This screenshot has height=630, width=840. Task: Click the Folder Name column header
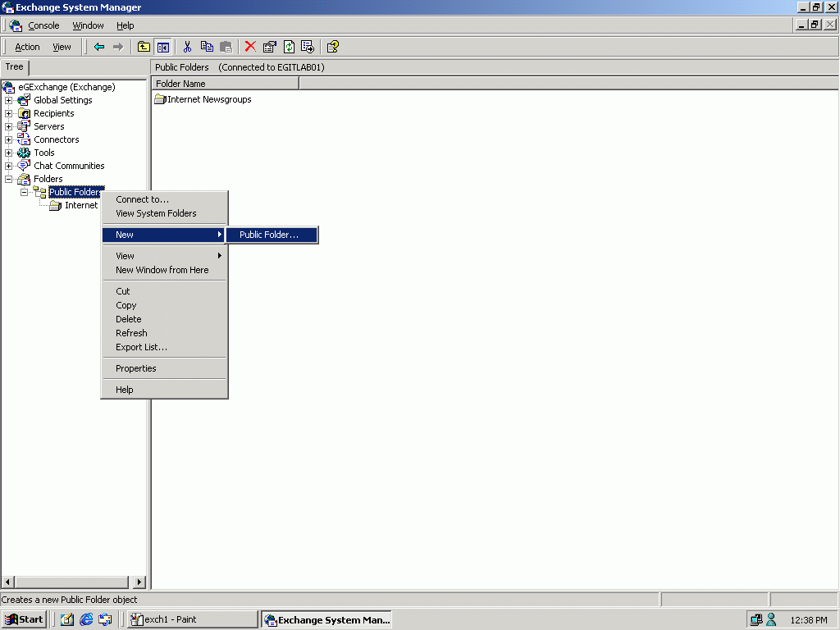pyautogui.click(x=225, y=84)
